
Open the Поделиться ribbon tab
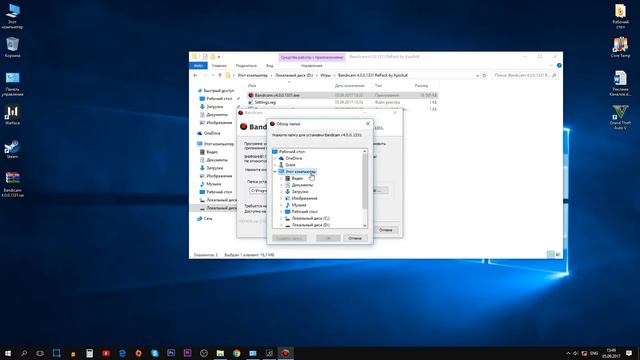[x=246, y=66]
